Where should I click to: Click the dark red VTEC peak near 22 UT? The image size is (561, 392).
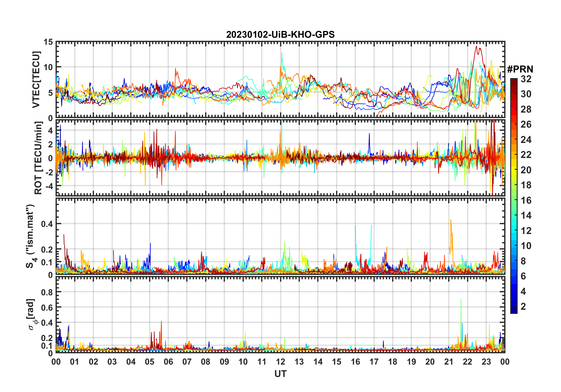point(476,47)
